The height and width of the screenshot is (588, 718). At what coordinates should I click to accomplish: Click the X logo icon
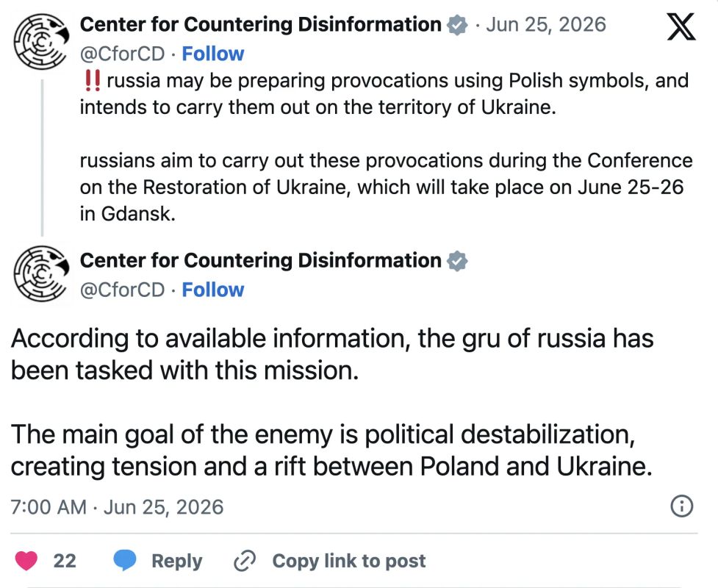click(x=681, y=26)
